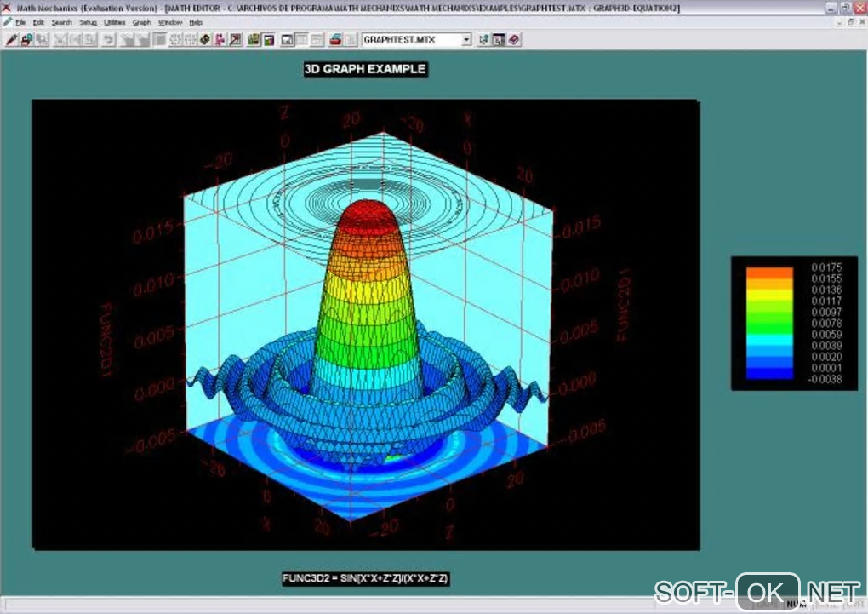Click the red peak of the 3D surface

tap(368, 216)
